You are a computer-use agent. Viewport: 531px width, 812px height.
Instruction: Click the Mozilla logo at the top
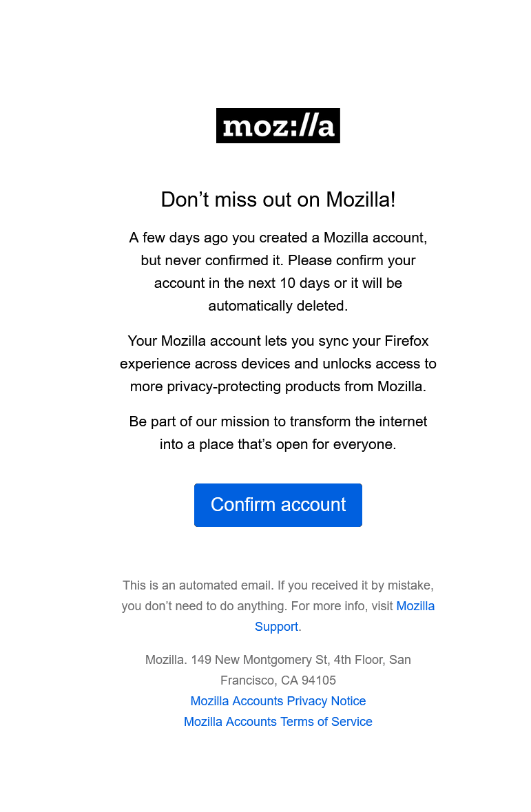[278, 126]
